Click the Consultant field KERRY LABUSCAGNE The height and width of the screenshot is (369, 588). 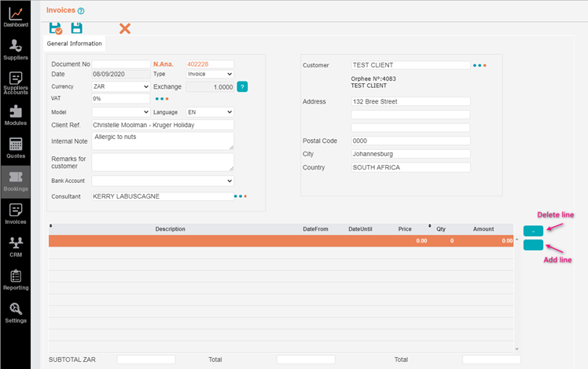click(163, 196)
